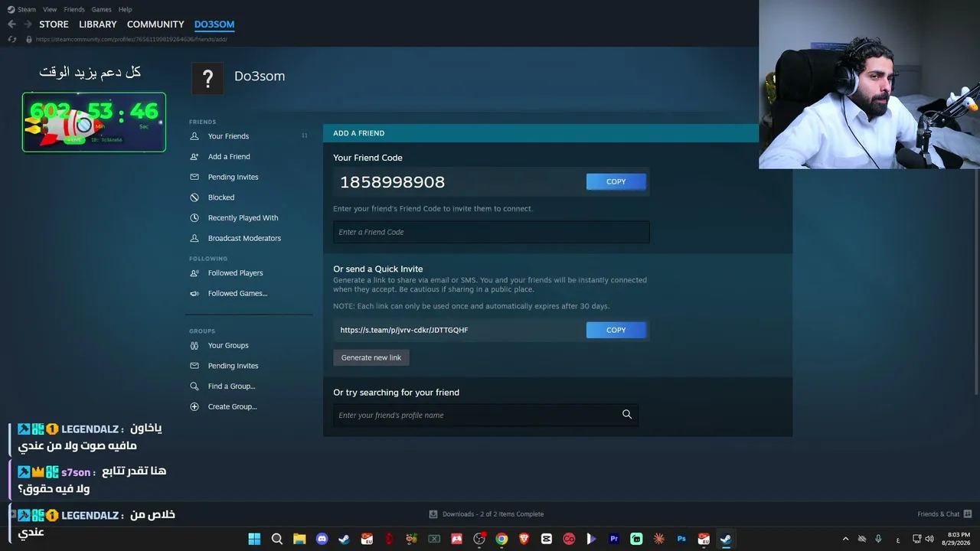
Task: Open Windows taskbar search
Action: (x=277, y=539)
